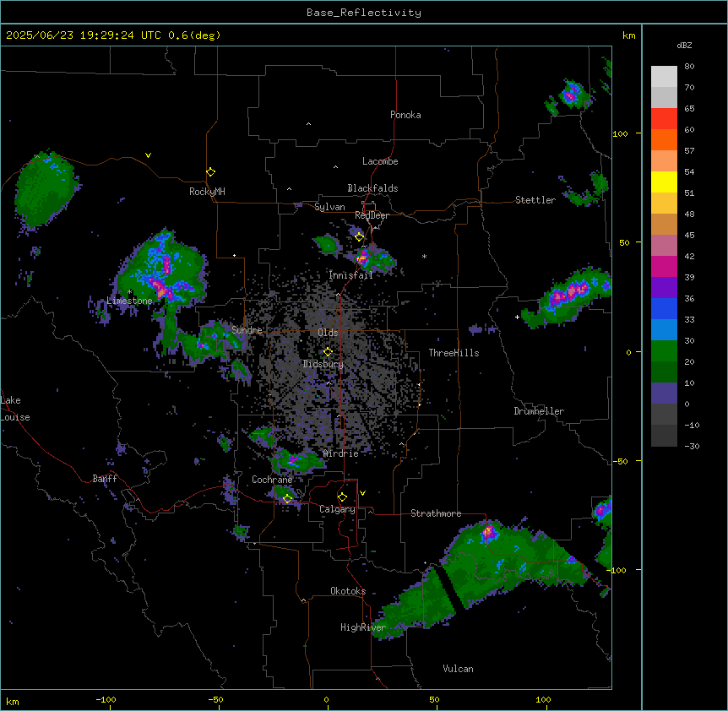Click the Olds label
The height and width of the screenshot is (711, 728).
point(328,333)
